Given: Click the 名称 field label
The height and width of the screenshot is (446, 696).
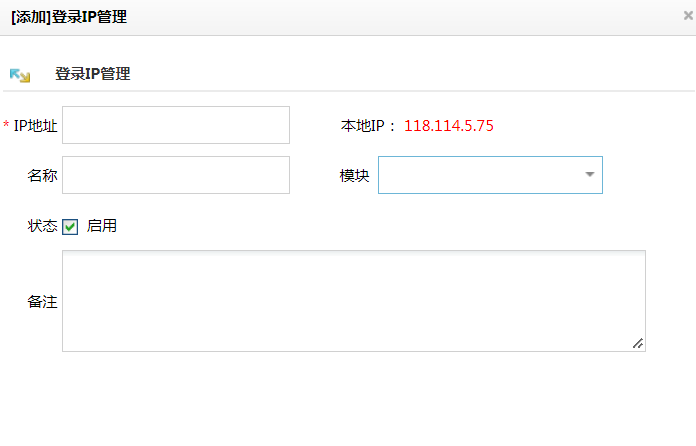Looking at the screenshot, I should [x=42, y=176].
